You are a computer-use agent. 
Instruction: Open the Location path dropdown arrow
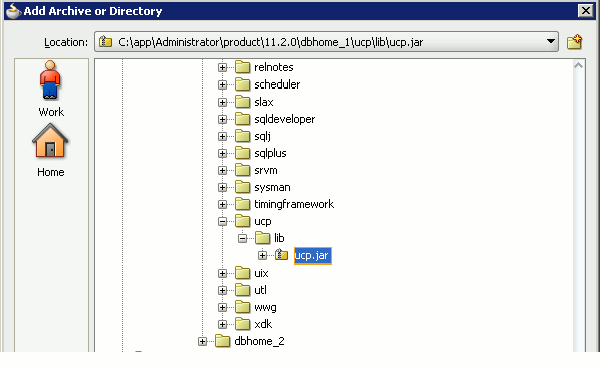[x=551, y=41]
